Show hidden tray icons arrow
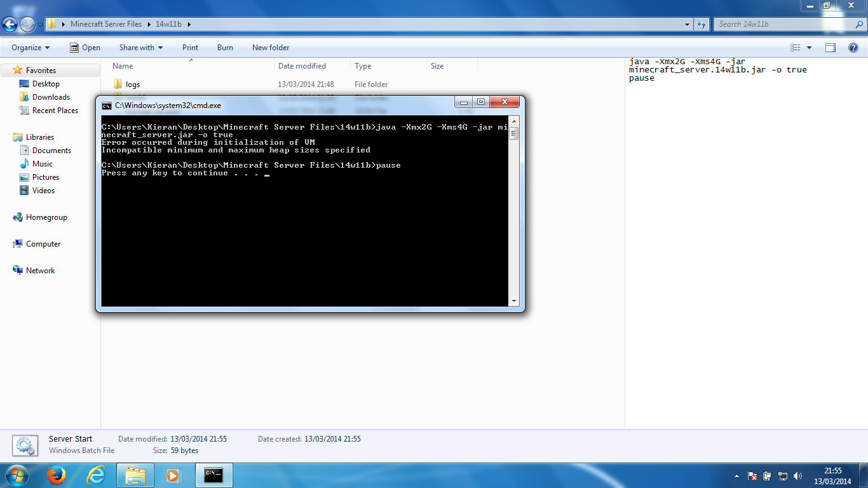The width and height of the screenshot is (868, 488). tap(736, 476)
